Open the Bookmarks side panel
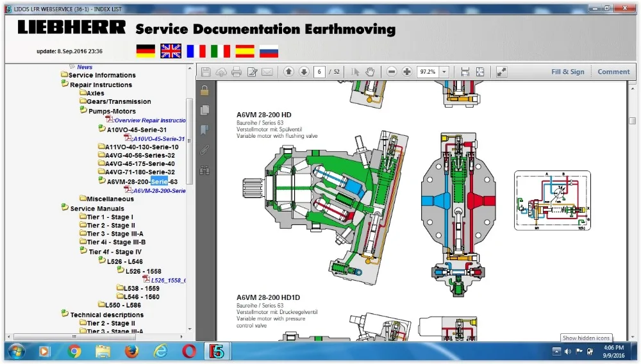Image resolution: width=641 pixels, height=364 pixels. point(204,130)
